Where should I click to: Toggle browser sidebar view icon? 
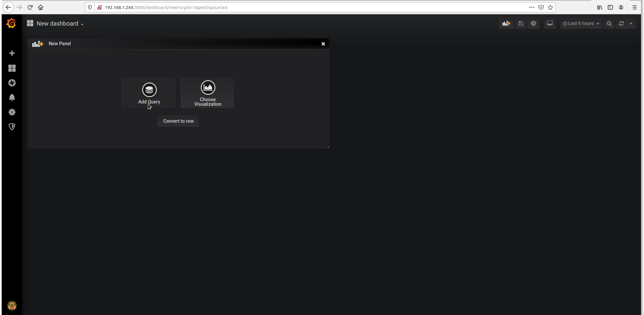(x=610, y=7)
